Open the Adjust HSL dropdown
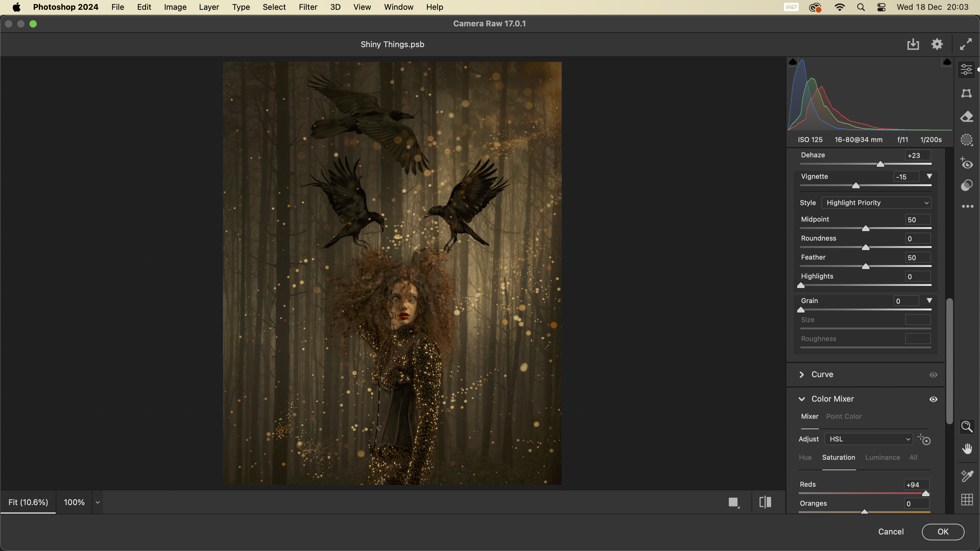980x551 pixels. (869, 439)
